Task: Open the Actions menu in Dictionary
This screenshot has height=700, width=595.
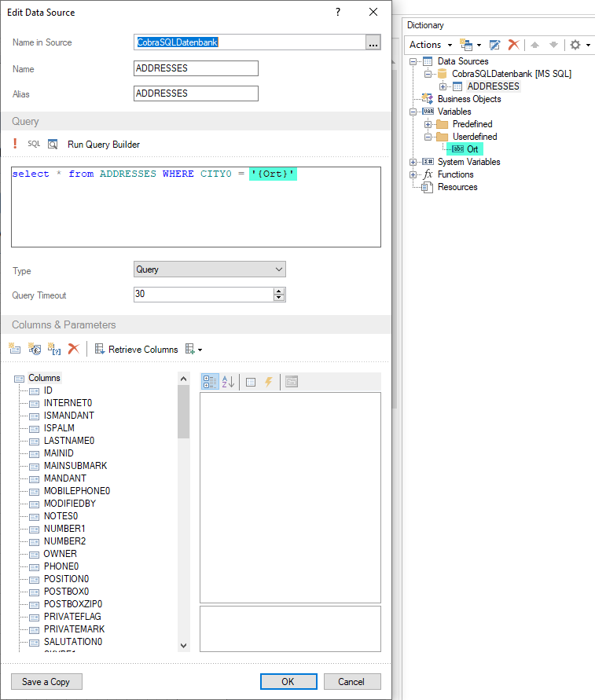Action: click(430, 45)
